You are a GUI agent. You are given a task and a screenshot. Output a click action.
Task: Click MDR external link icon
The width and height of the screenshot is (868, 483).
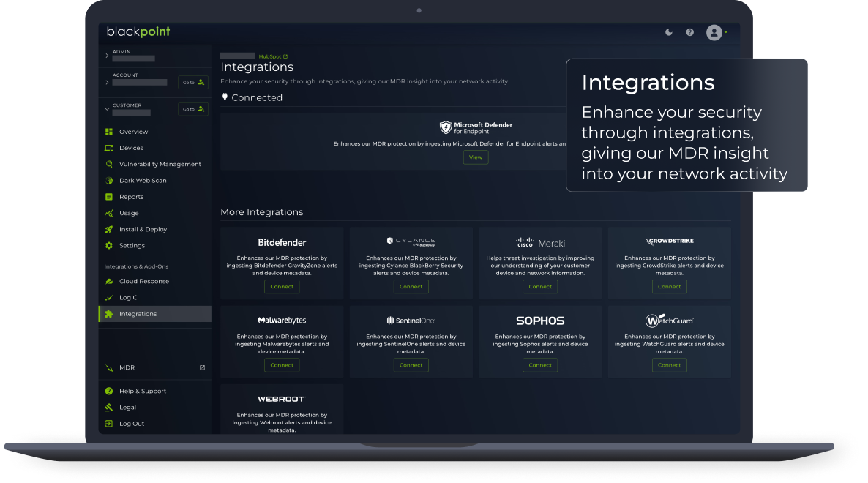(x=202, y=367)
